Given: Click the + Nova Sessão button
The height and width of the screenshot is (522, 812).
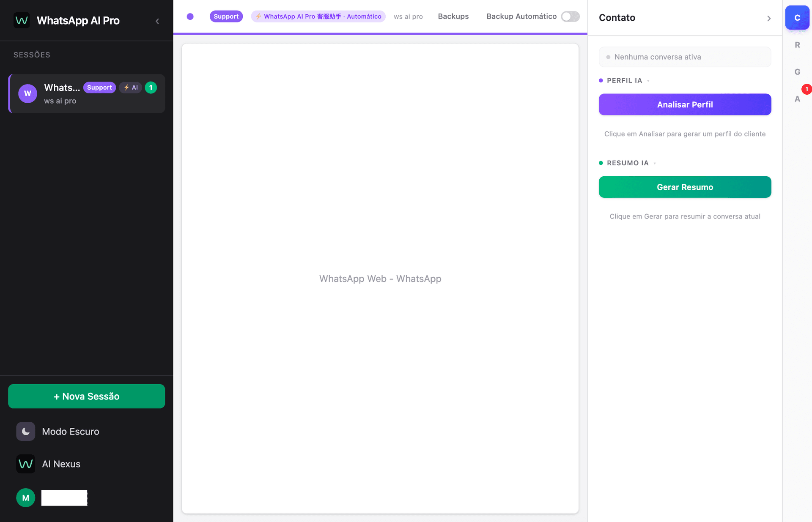Looking at the screenshot, I should (x=86, y=396).
